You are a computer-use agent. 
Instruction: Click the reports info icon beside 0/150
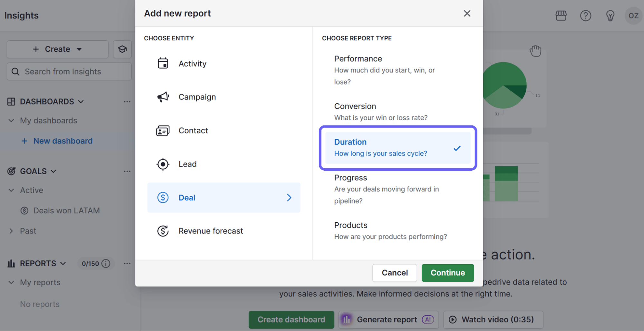click(106, 264)
